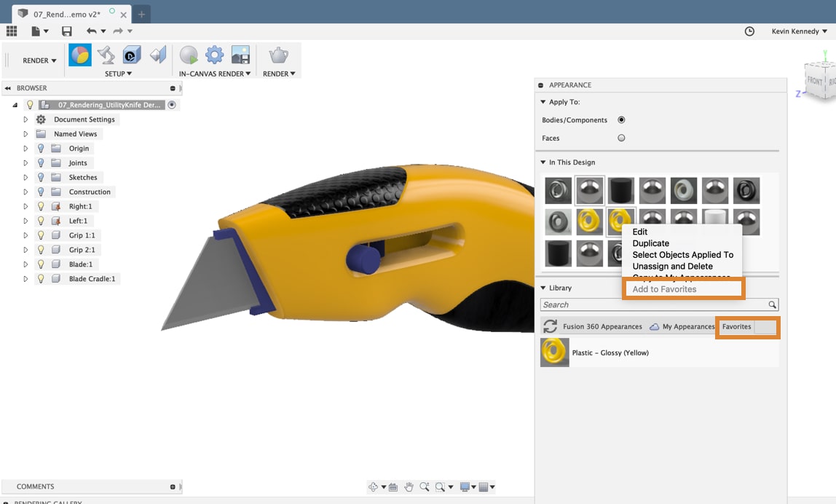Show the Data Panel grid icon
The height and width of the screenshot is (504, 836).
[x=12, y=31]
